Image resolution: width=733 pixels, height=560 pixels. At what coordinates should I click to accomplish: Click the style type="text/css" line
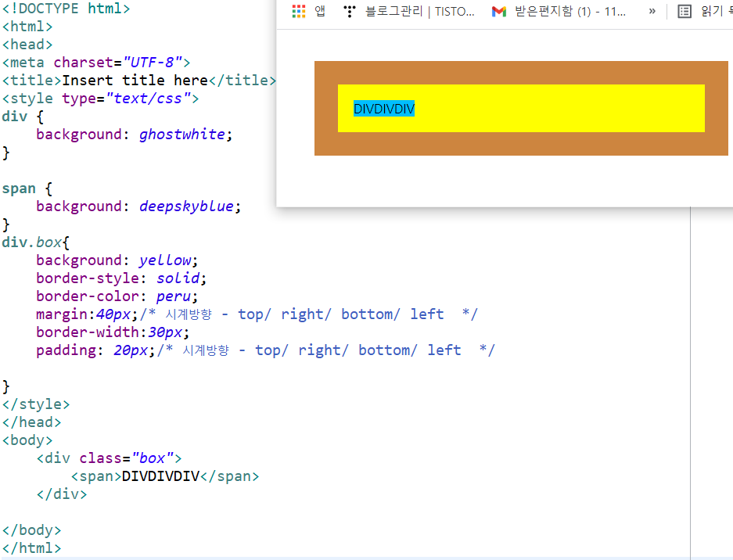click(100, 99)
